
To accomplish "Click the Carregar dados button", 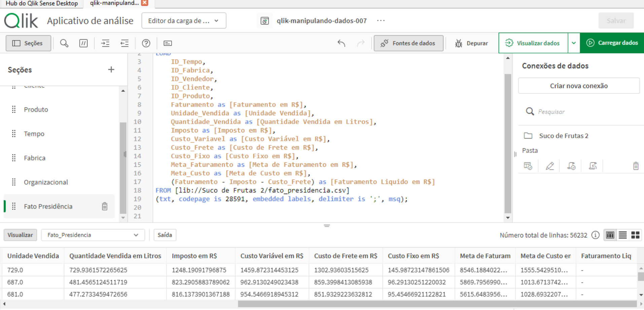I will [612, 43].
